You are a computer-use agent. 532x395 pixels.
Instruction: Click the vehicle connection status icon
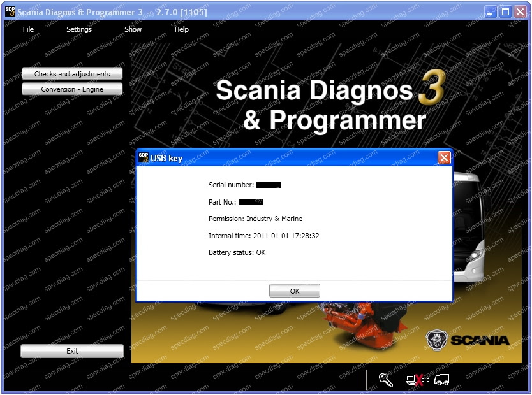427,380
